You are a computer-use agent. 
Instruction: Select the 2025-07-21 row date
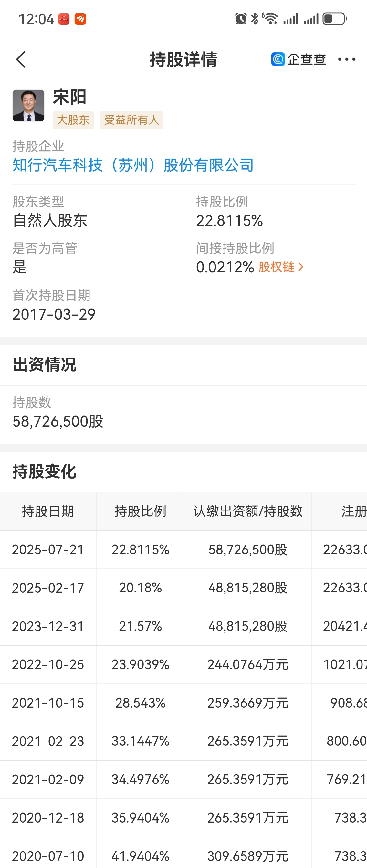click(48, 550)
